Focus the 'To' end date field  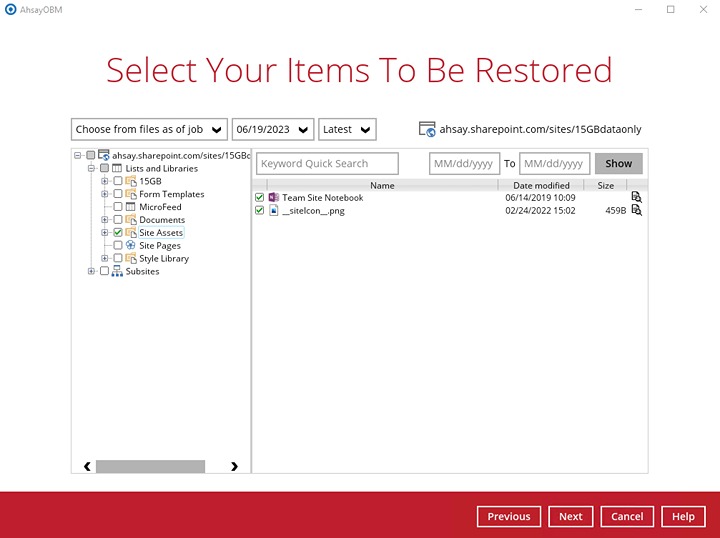554,163
